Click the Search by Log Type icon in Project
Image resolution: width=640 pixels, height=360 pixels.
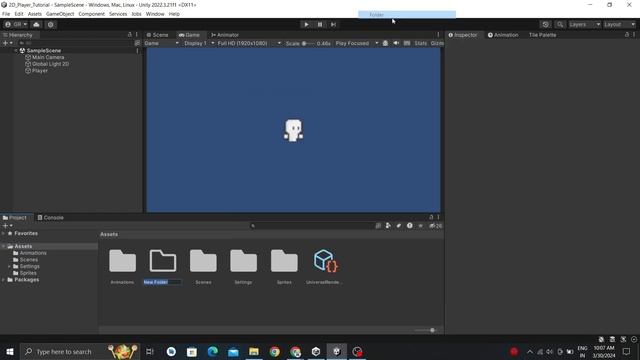pyautogui.click(x=409, y=226)
